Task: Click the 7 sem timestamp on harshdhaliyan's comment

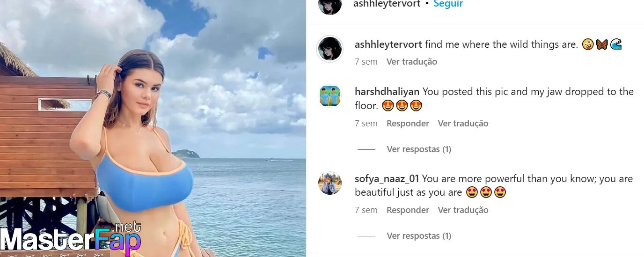Action: [x=366, y=124]
